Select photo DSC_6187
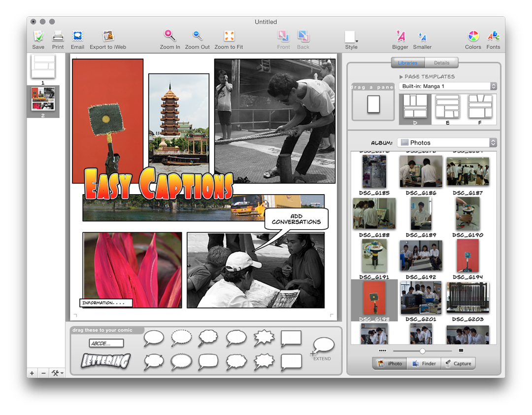532x415 pixels. (468, 172)
